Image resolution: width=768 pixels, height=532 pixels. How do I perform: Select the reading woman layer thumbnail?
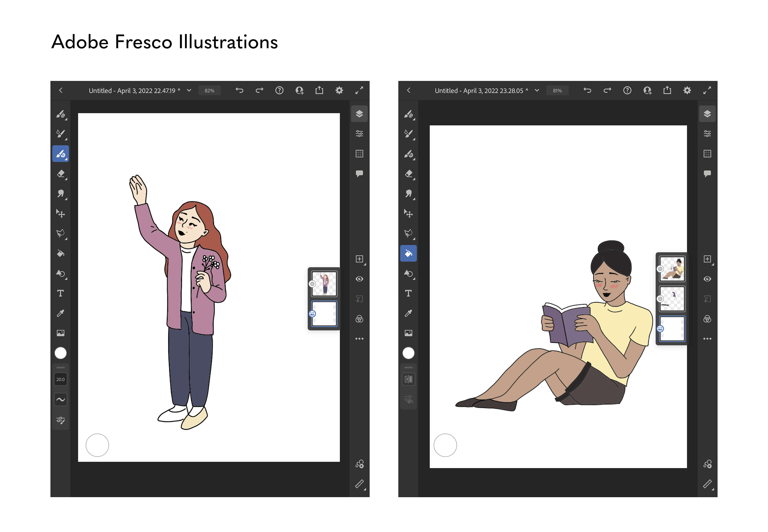(x=672, y=269)
